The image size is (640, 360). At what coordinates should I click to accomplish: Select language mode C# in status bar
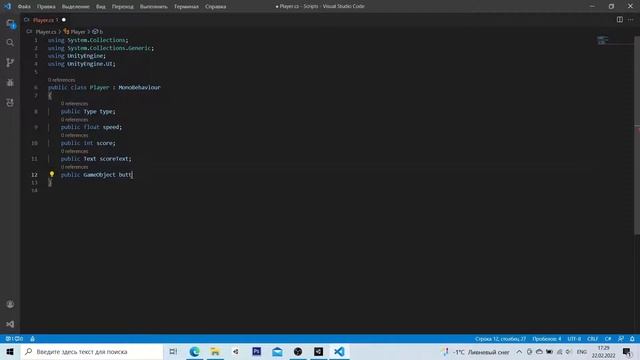(x=608, y=339)
